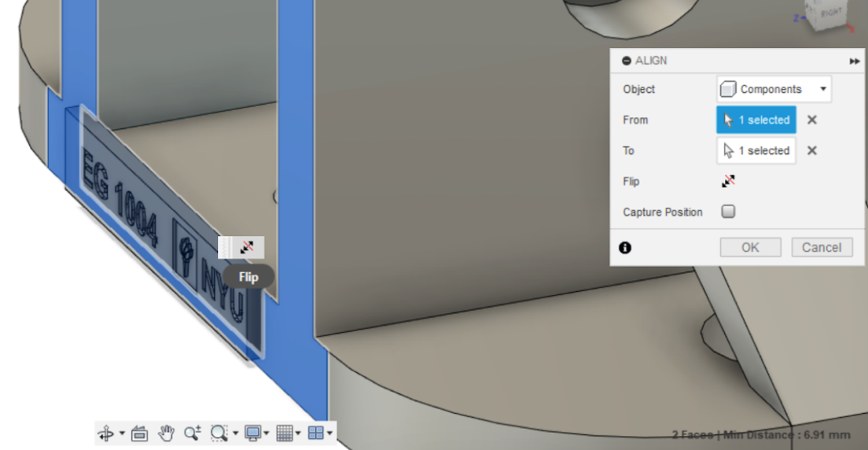Expand the Viewports dropdown arrow
868x450 pixels.
[330, 433]
